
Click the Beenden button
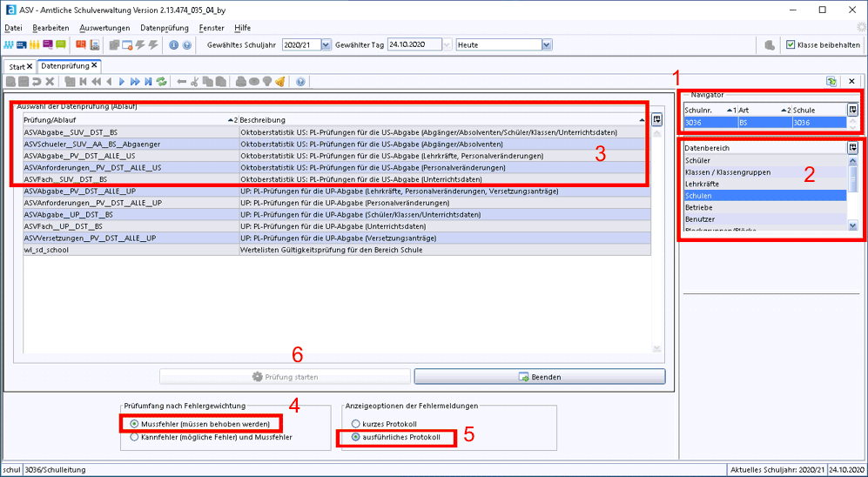coord(539,377)
